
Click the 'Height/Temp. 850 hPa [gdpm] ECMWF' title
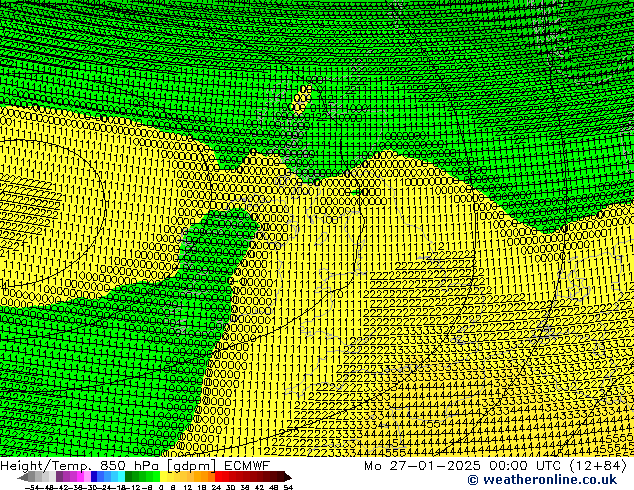pyautogui.click(x=135, y=466)
